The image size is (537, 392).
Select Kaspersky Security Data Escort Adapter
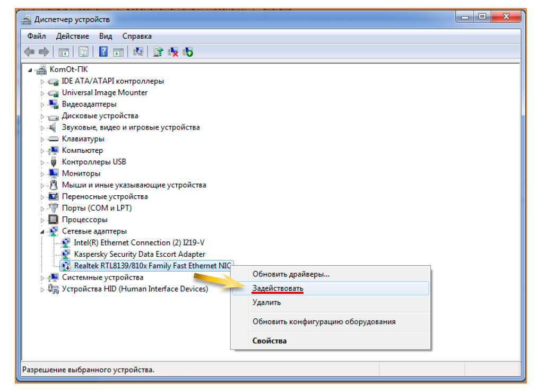pyautogui.click(x=139, y=254)
